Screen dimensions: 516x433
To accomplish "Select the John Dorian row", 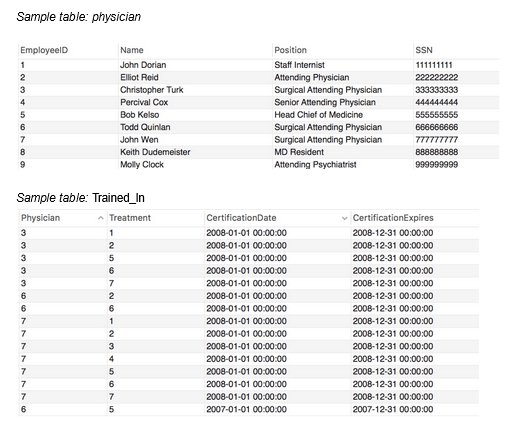I will (259, 65).
